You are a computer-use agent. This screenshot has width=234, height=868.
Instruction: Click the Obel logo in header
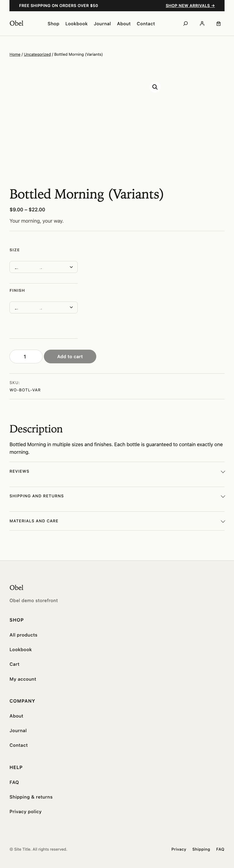tap(16, 23)
